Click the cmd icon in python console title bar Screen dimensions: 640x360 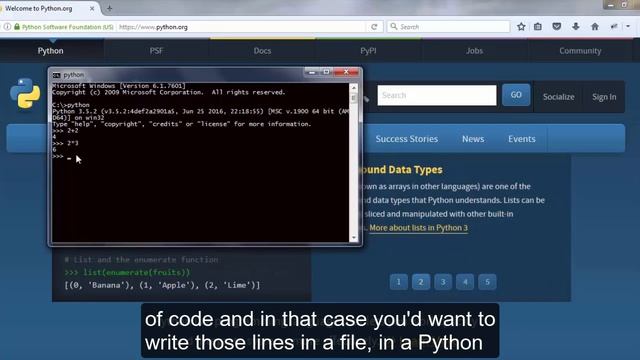click(x=56, y=75)
